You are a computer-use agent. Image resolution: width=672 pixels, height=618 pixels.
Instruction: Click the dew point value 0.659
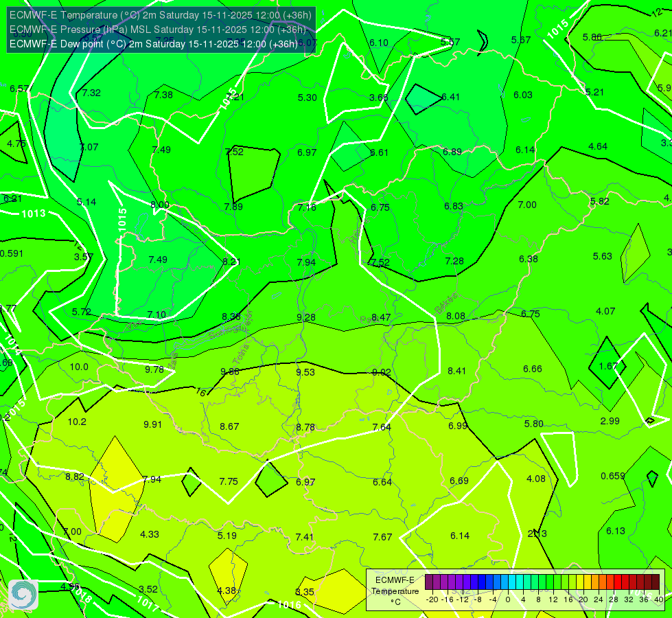pos(613,476)
